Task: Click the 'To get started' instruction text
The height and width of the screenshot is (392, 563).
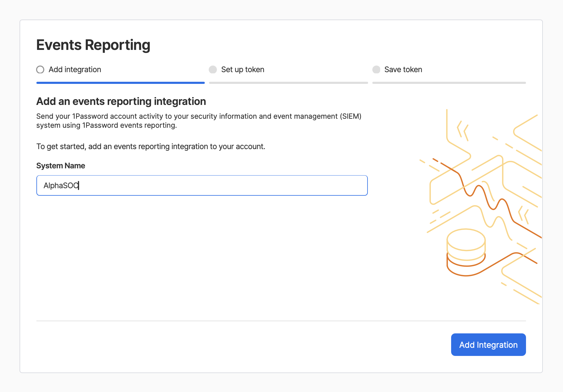Action: point(151,146)
